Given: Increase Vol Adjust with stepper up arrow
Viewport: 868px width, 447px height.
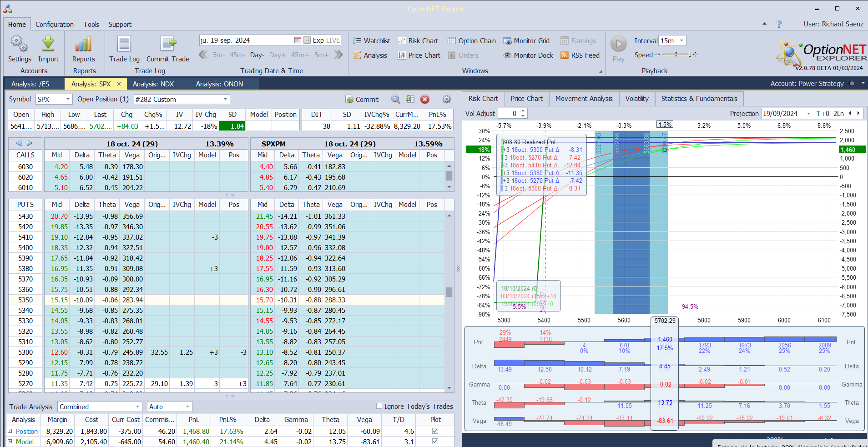Looking at the screenshot, I should [x=523, y=111].
